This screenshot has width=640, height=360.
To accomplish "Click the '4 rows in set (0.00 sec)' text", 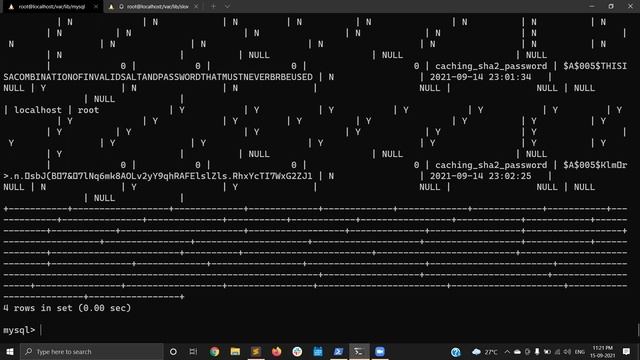I will (x=67, y=308).
